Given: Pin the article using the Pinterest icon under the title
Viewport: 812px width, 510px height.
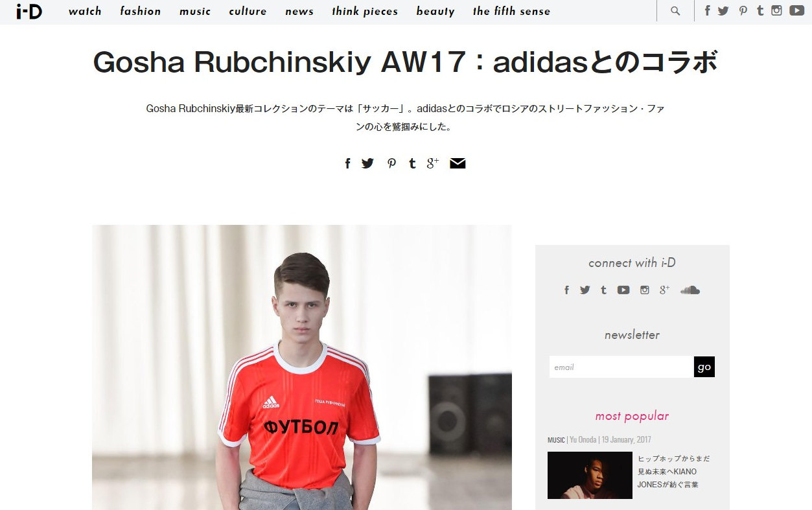Looking at the screenshot, I should tap(391, 163).
